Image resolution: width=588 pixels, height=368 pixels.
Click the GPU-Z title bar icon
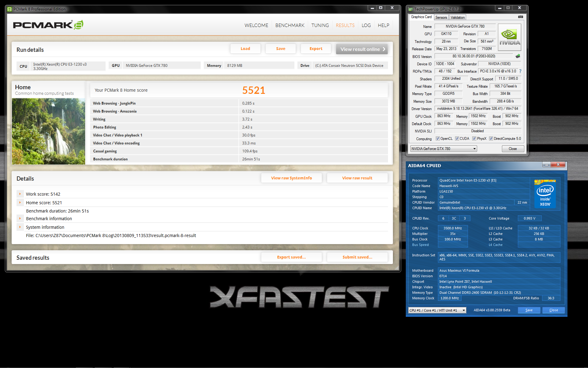click(x=410, y=9)
